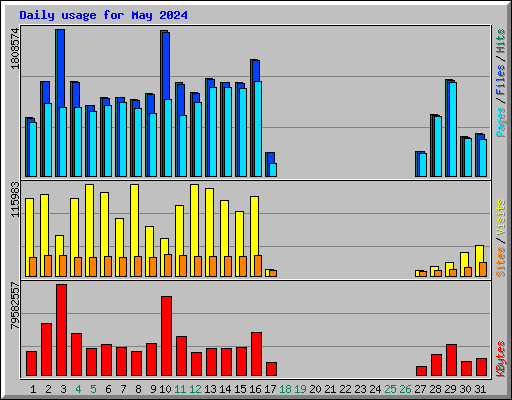Click the day 29 axis label

pos(450,389)
